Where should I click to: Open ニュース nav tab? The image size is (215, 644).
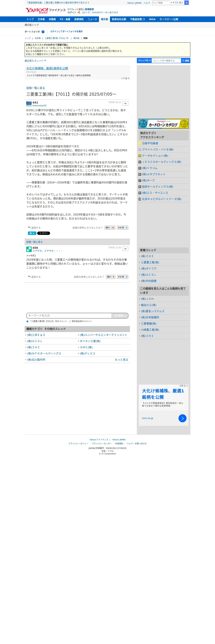(92, 19)
